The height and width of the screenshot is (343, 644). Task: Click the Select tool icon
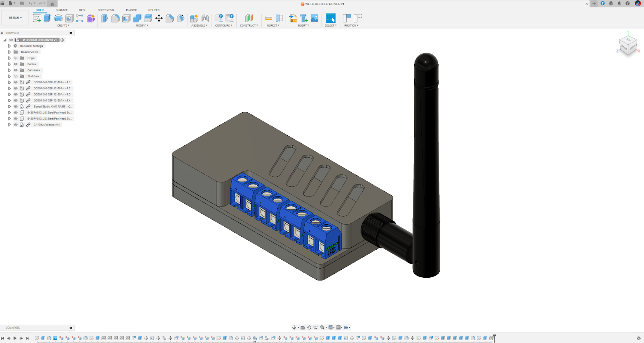330,18
